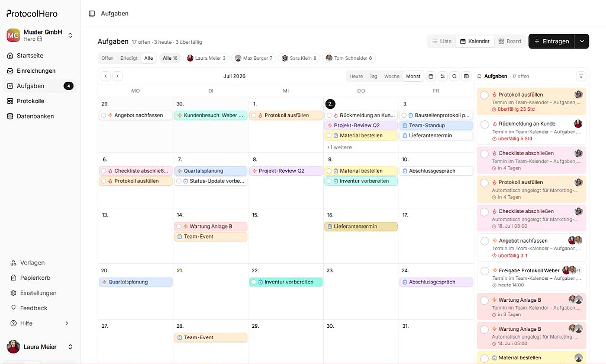Open the dropdown arrow beside Eintragen

[582, 41]
